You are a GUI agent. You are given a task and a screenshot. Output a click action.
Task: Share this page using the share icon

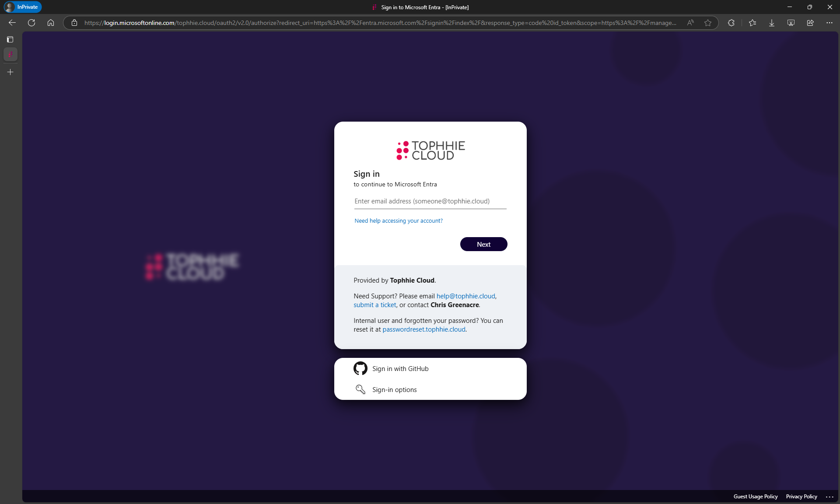810,23
